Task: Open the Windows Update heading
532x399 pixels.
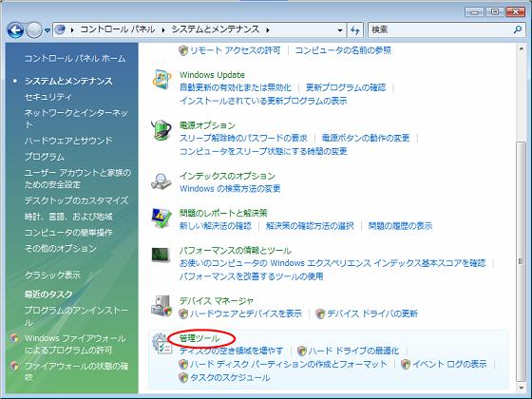Action: click(212, 75)
